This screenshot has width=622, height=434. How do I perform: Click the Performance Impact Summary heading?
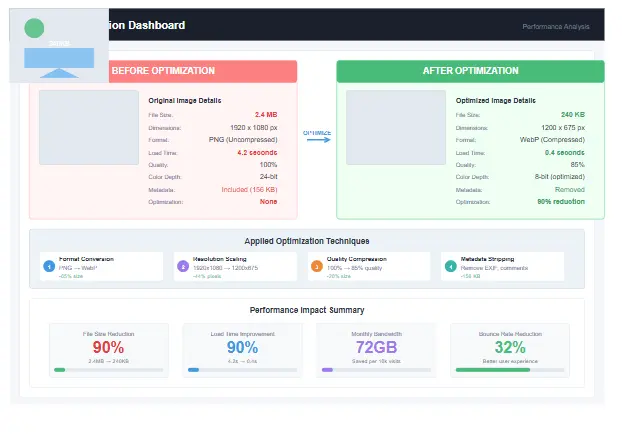tap(307, 310)
